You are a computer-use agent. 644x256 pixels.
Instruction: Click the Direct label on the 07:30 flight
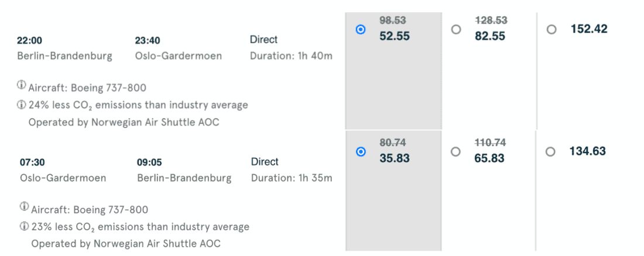click(265, 161)
